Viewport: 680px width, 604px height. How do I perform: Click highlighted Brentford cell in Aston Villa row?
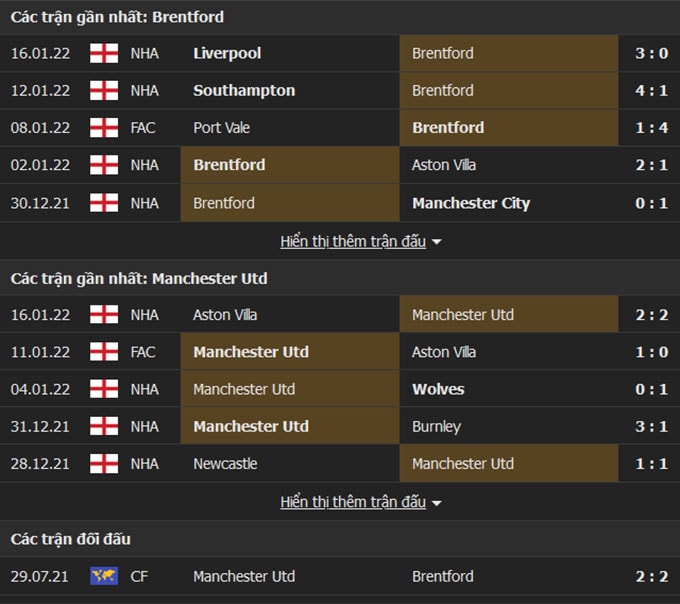(x=290, y=165)
